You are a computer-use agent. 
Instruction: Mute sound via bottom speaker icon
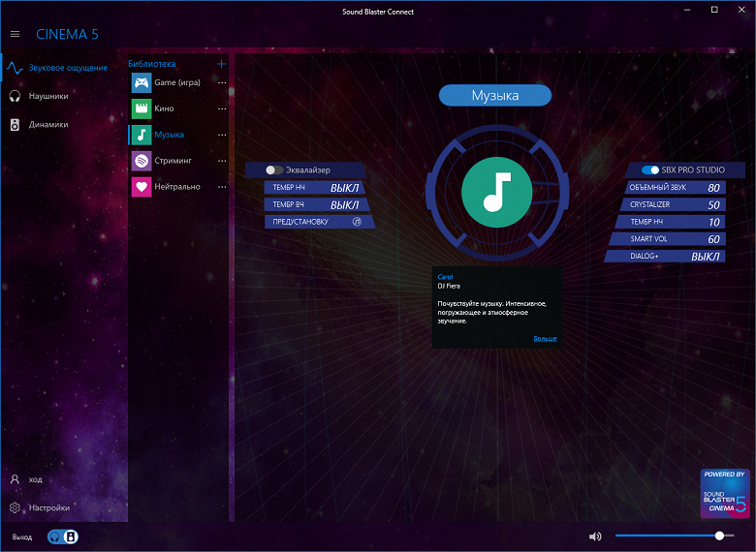click(x=595, y=537)
